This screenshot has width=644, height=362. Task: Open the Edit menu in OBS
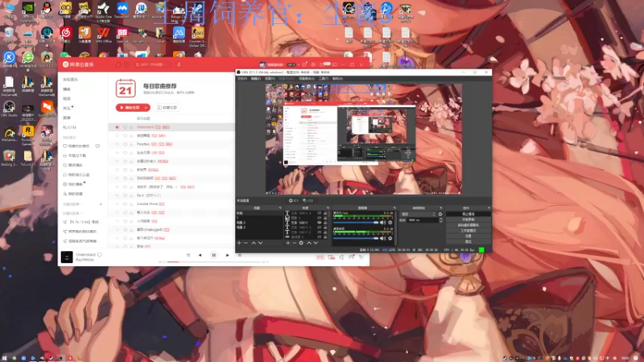[x=256, y=79]
